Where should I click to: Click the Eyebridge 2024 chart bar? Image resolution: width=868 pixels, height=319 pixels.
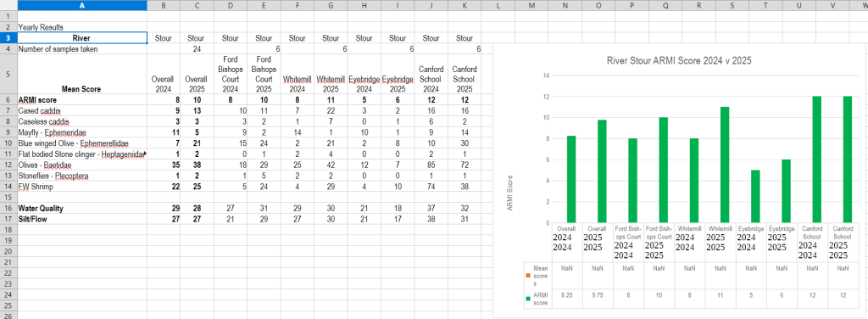click(x=755, y=197)
